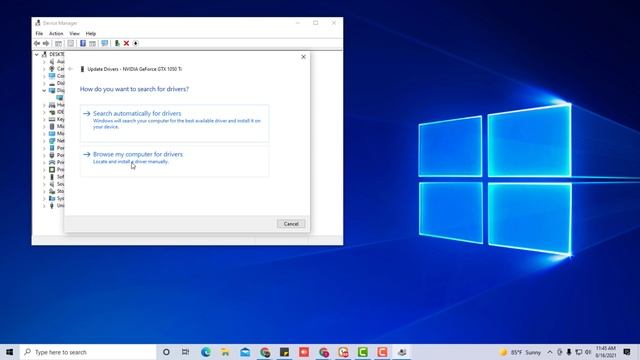Open the File menu in Device Manager
The height and width of the screenshot is (360, 640).
click(39, 33)
